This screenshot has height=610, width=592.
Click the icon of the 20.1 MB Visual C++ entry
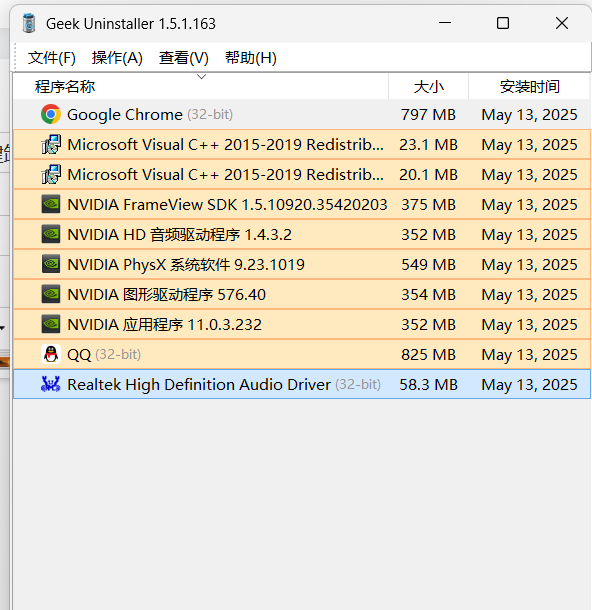[x=51, y=174]
